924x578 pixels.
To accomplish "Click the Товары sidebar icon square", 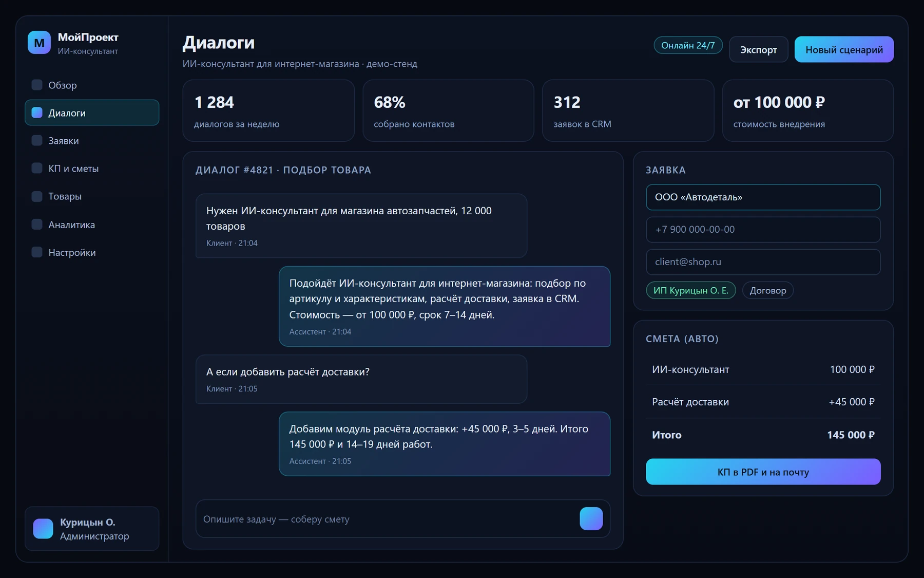I will coord(37,196).
